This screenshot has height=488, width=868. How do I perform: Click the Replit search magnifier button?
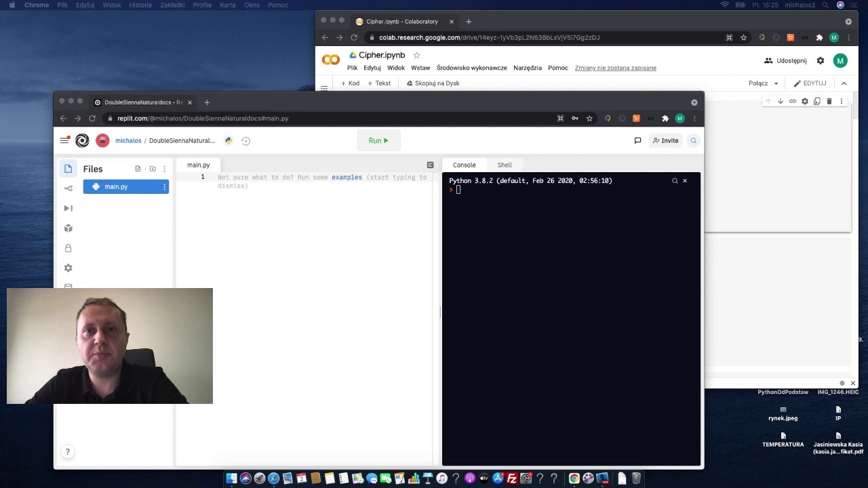tap(693, 140)
